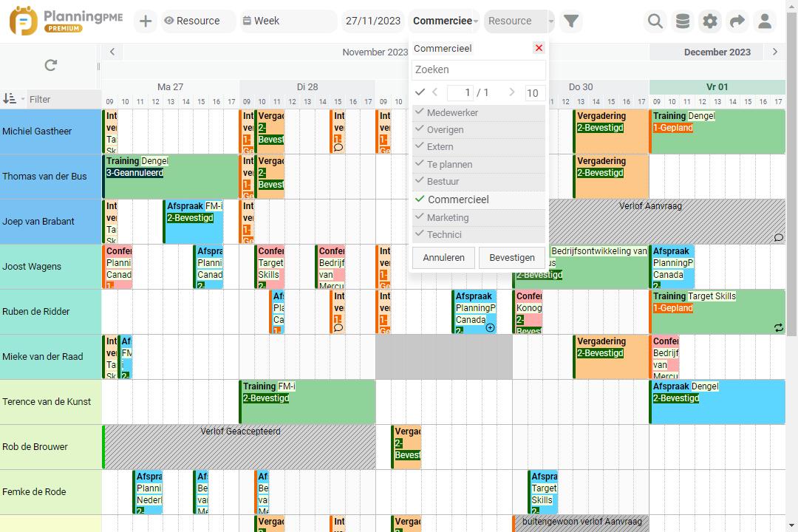This screenshot has height=532, width=798.
Task: Go to previous page arrow in popup
Action: [x=435, y=92]
